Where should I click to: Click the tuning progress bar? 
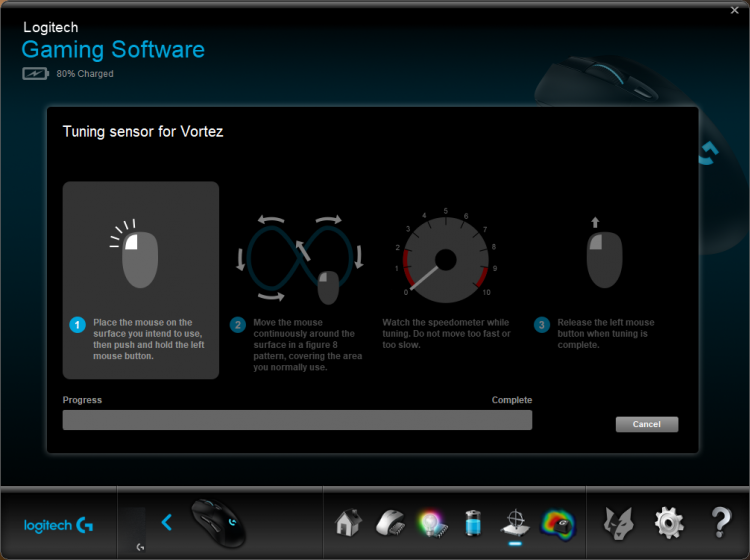297,420
